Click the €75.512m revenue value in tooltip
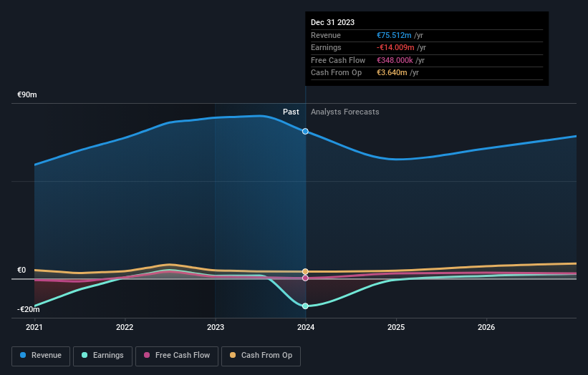The image size is (588, 375). 394,35
